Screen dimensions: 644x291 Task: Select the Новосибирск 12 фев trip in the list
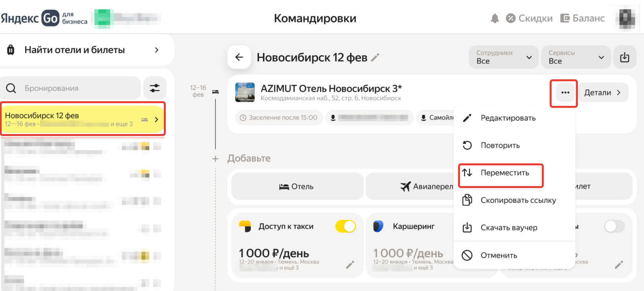[x=83, y=119]
